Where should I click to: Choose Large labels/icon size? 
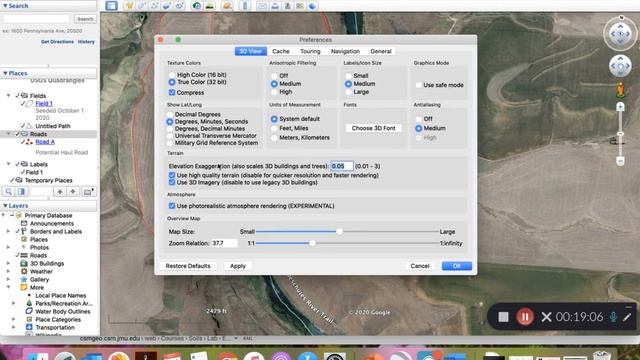coord(348,92)
